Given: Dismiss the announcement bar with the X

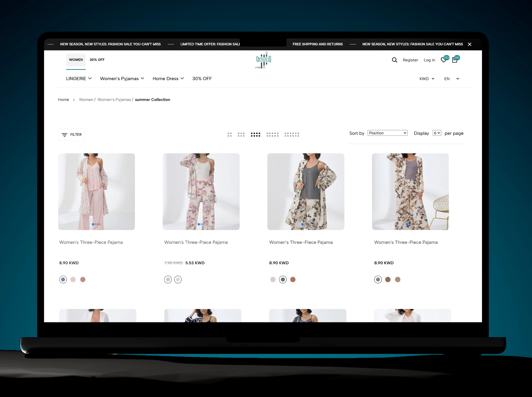Looking at the screenshot, I should pyautogui.click(x=469, y=44).
